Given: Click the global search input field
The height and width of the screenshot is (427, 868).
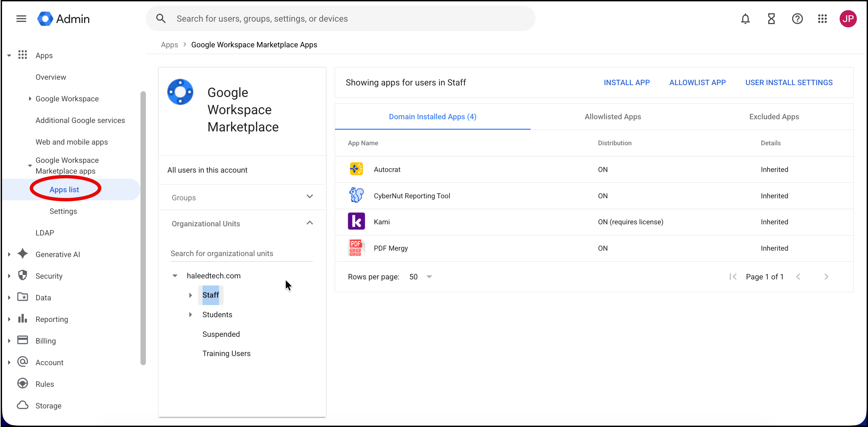Looking at the screenshot, I should pos(340,19).
